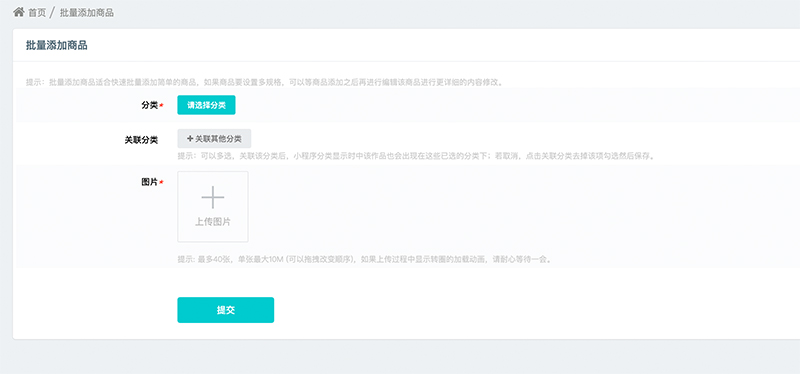Click the 图片 field label

point(149,182)
